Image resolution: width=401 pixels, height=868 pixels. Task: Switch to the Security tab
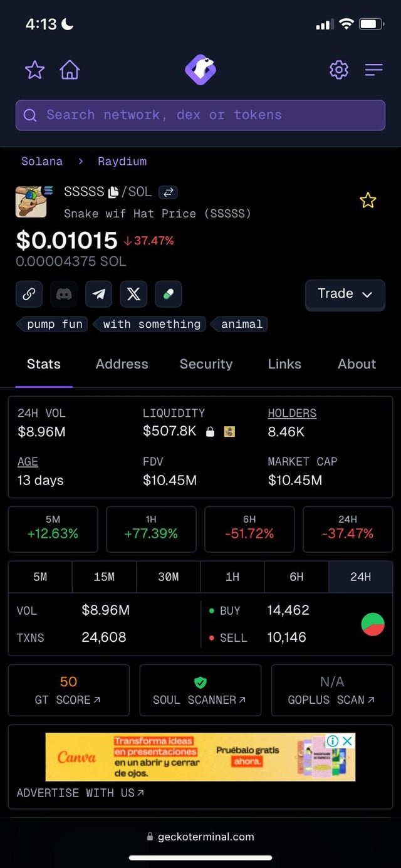pyautogui.click(x=206, y=364)
